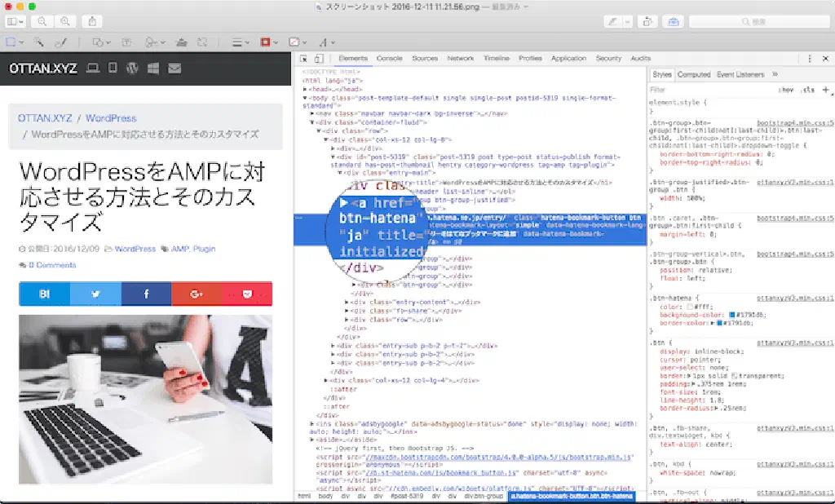Image resolution: width=835 pixels, height=504 pixels.
Task: Click the search field in toolbar
Action: coord(757,21)
